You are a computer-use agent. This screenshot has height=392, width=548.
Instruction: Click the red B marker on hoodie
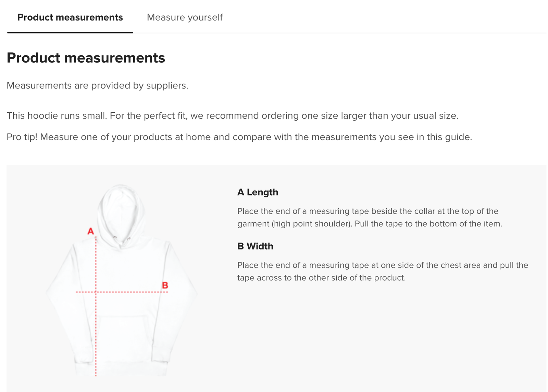165,285
